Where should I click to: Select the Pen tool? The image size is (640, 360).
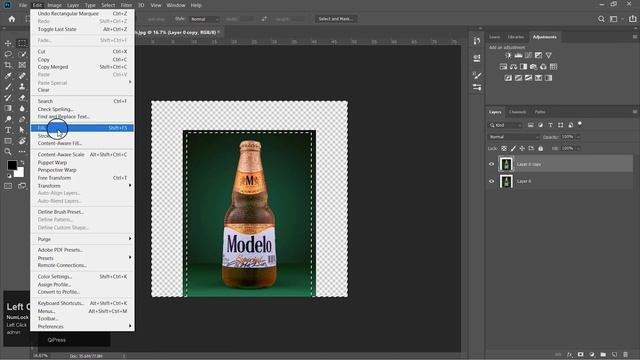tap(22, 119)
